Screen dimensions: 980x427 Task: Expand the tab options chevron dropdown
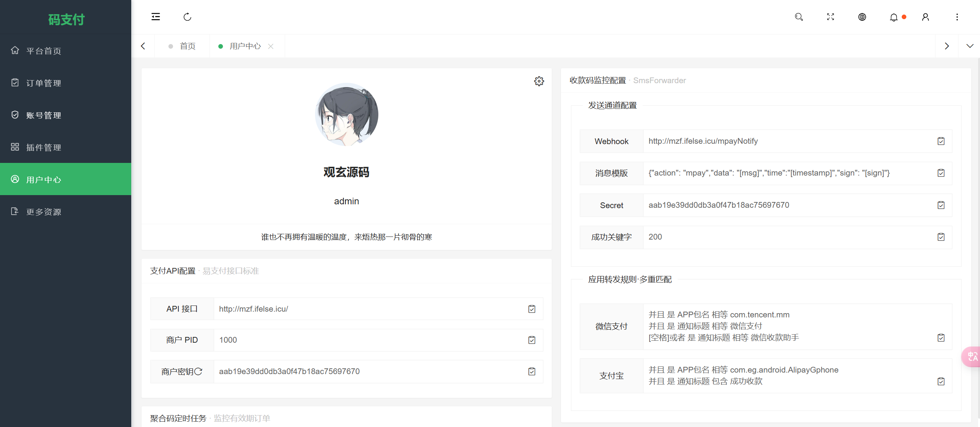970,46
